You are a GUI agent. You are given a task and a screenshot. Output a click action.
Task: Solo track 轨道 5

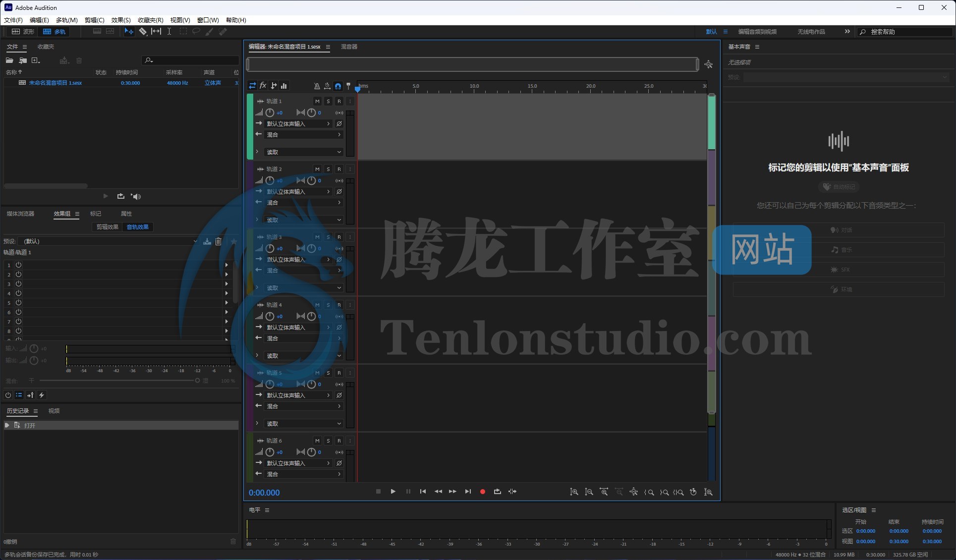[328, 373]
